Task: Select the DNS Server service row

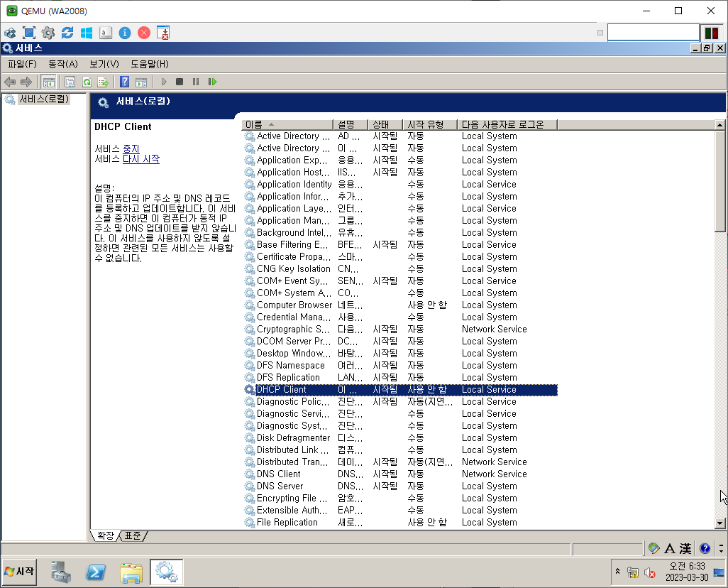Action: coord(400,486)
